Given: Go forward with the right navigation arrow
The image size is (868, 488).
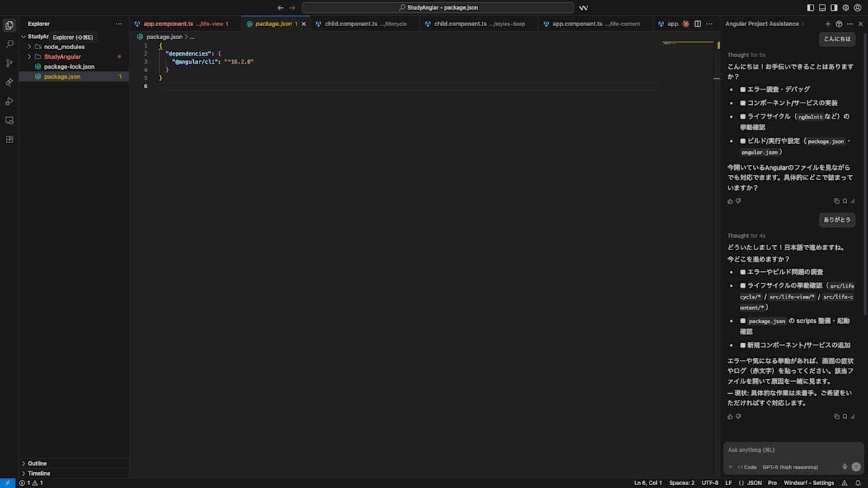Looking at the screenshot, I should pos(292,8).
